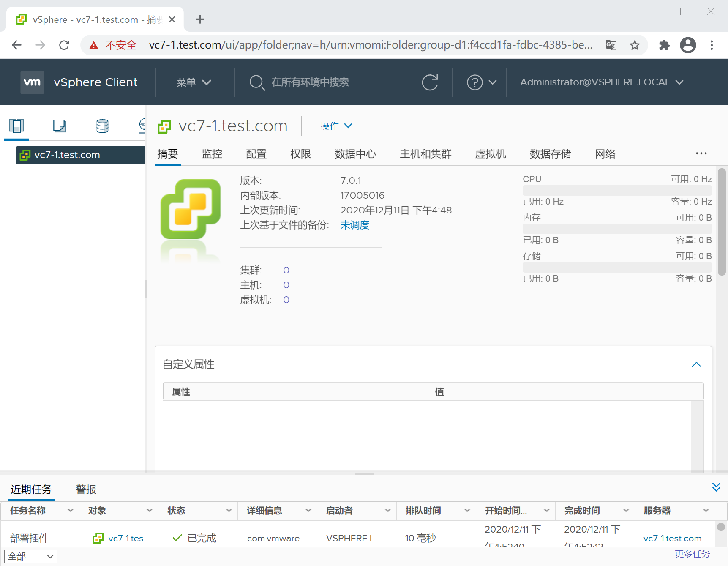Click the 存储 usage progress bar
This screenshot has width=728, height=566.
click(x=617, y=267)
